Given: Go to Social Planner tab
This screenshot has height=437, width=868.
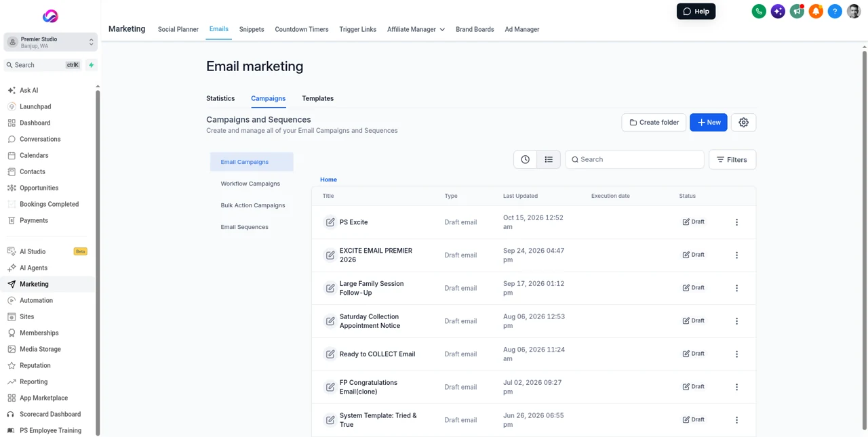Looking at the screenshot, I should pyautogui.click(x=178, y=30).
